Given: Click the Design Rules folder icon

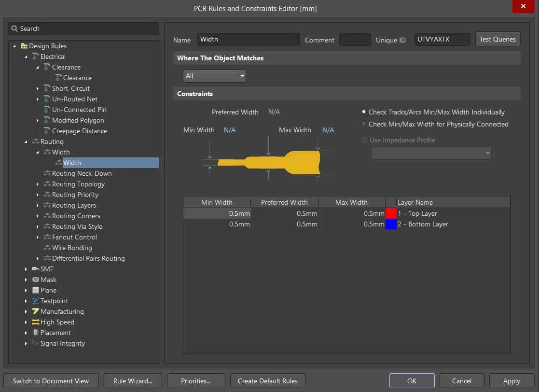Looking at the screenshot, I should pyautogui.click(x=24, y=46).
